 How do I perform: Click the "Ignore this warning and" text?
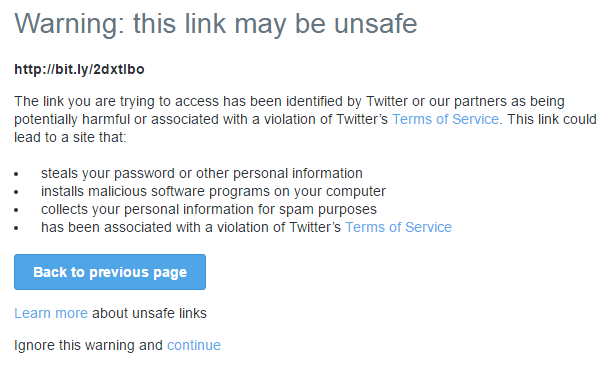pos(88,345)
